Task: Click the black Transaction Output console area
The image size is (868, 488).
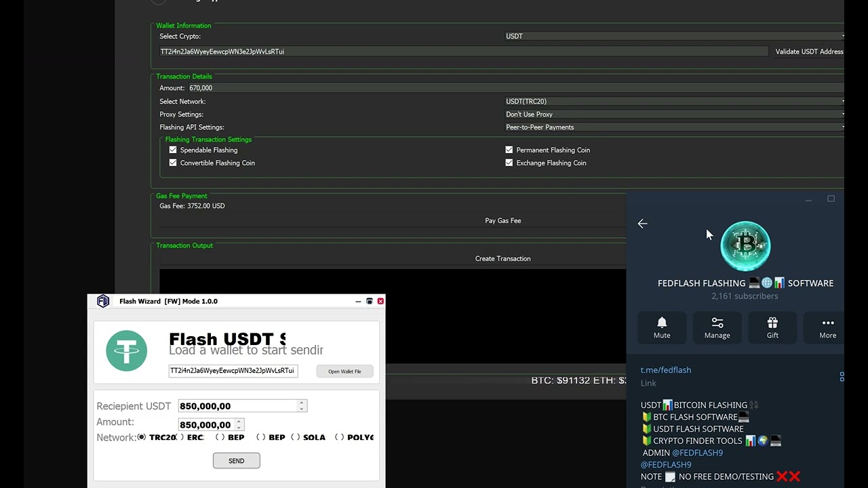Action: click(393, 316)
